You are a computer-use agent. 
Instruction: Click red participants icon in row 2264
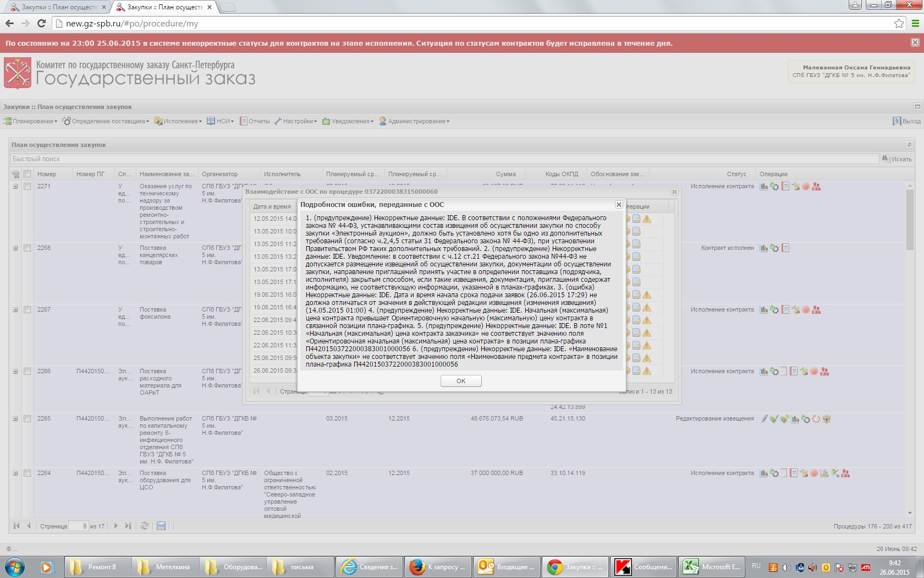tap(845, 473)
